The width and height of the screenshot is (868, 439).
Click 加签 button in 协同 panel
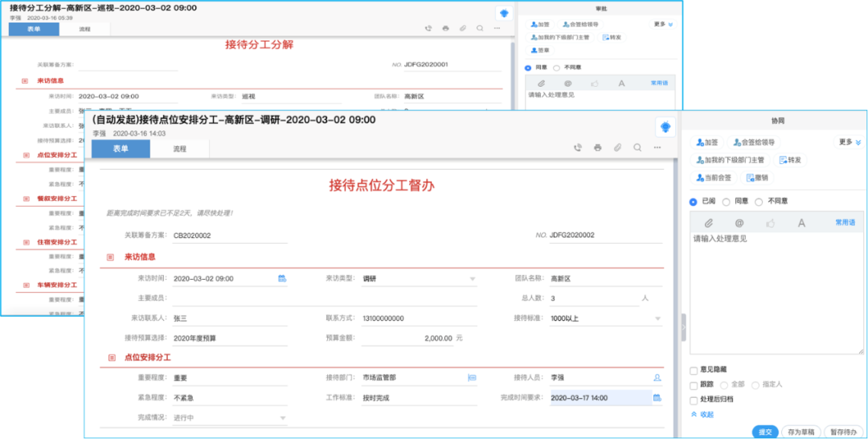click(x=707, y=142)
